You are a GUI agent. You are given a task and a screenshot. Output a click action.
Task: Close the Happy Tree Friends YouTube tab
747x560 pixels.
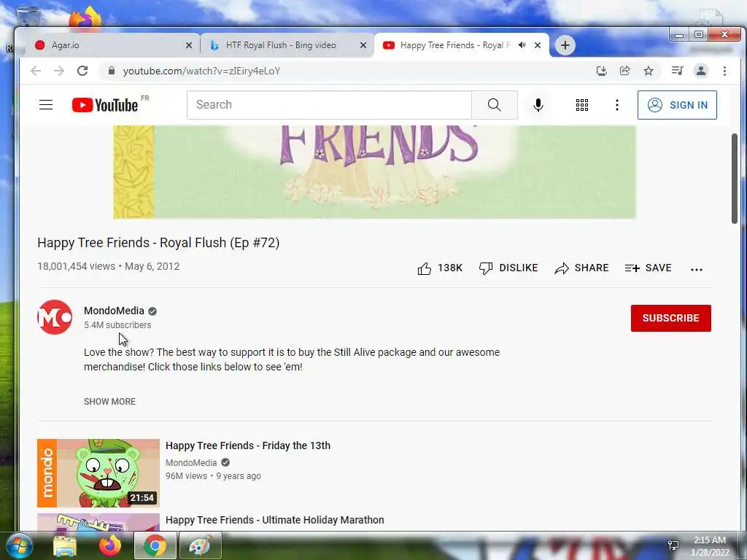pos(538,45)
